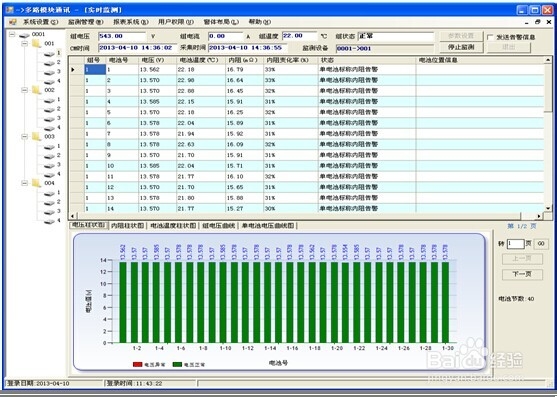Click the 002 folder icon in tree

point(37,90)
